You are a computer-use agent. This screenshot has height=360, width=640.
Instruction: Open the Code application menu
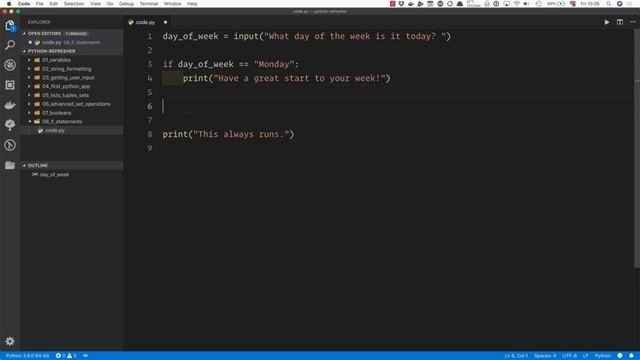[x=24, y=4]
